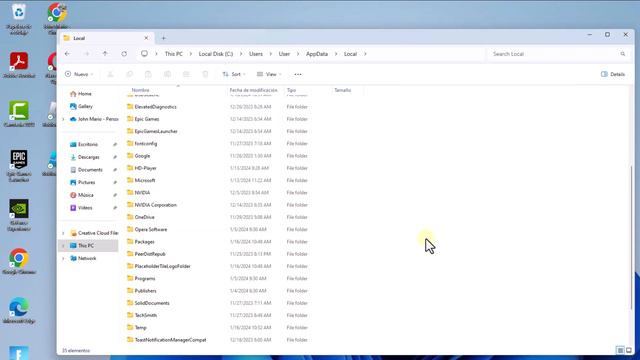The width and height of the screenshot is (640, 360).
Task: Click inside the Search Local field
Action: [558, 54]
